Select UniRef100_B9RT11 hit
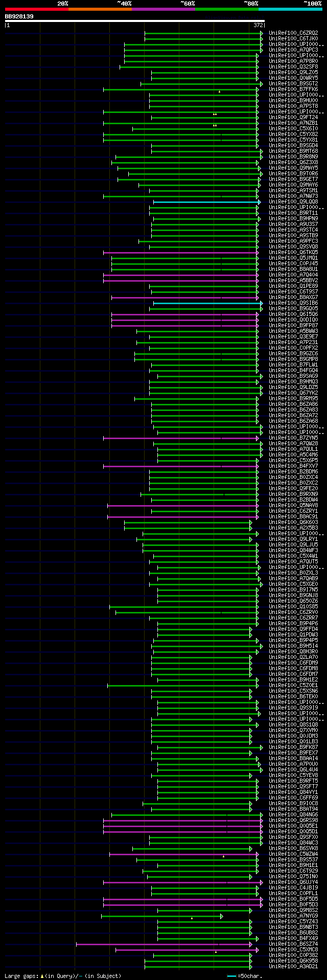Screen dimensions: 327x980 [x=293, y=213]
